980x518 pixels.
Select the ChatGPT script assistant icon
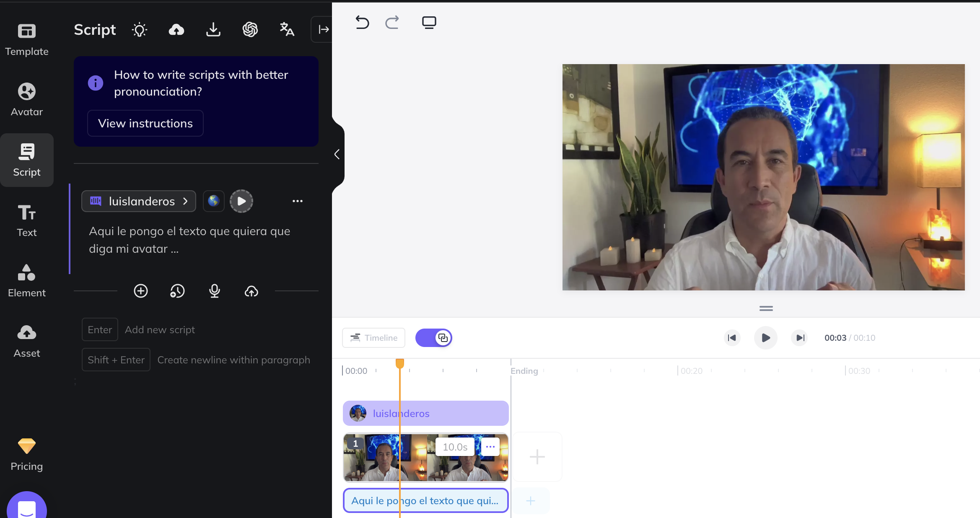pyautogui.click(x=250, y=29)
